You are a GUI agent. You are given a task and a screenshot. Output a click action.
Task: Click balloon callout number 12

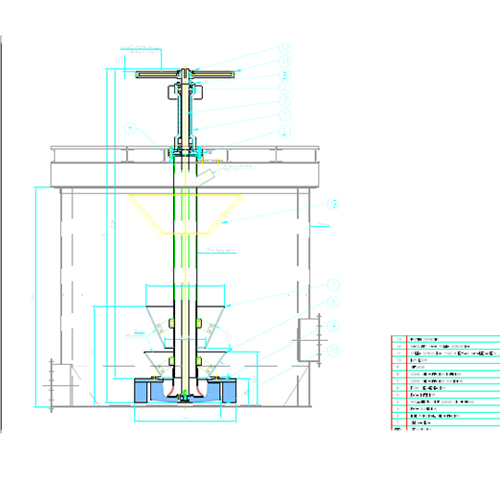point(285,48)
